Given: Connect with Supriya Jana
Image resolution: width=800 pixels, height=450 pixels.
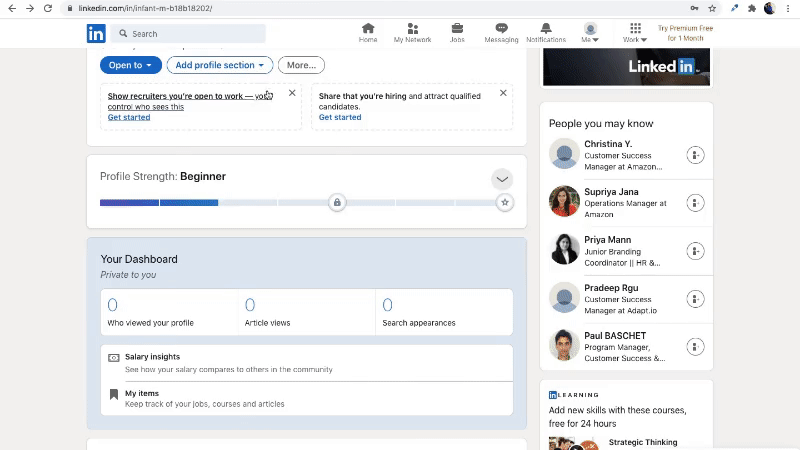Looking at the screenshot, I should [695, 203].
